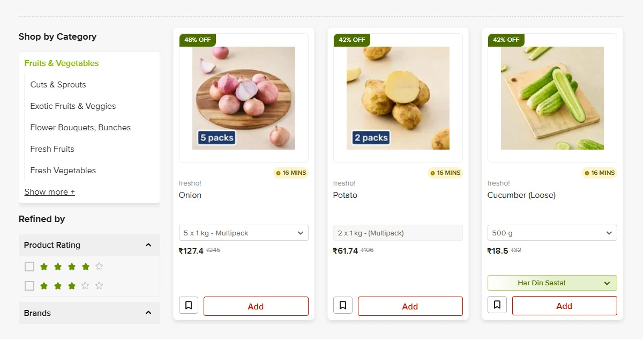The height and width of the screenshot is (340, 644).
Task: Save Potato using the bookmark icon
Action: tap(343, 306)
